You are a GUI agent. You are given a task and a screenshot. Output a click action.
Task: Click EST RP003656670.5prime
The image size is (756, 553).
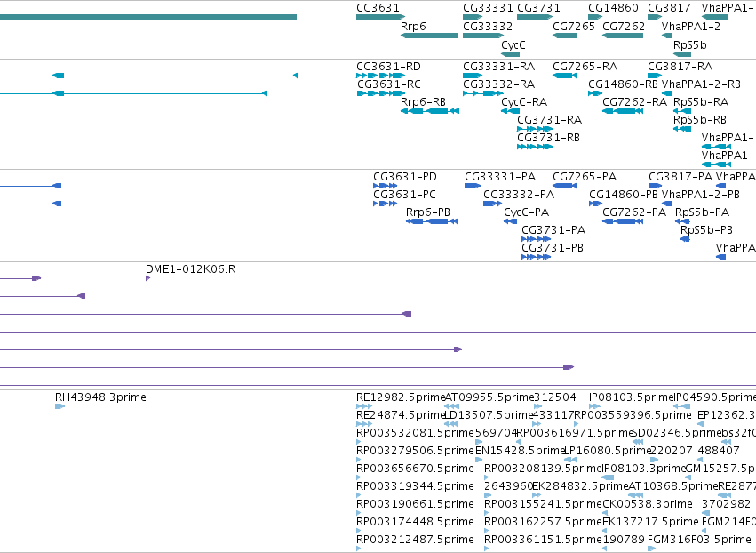click(415, 469)
